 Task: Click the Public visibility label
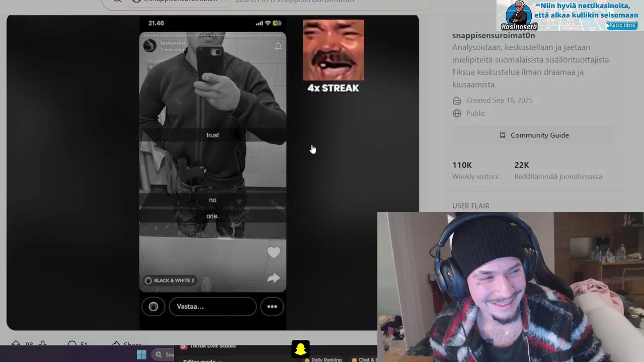click(475, 114)
